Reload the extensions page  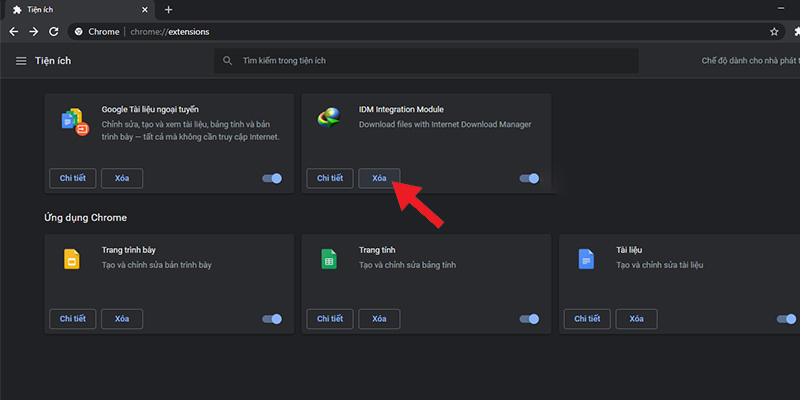click(x=54, y=32)
